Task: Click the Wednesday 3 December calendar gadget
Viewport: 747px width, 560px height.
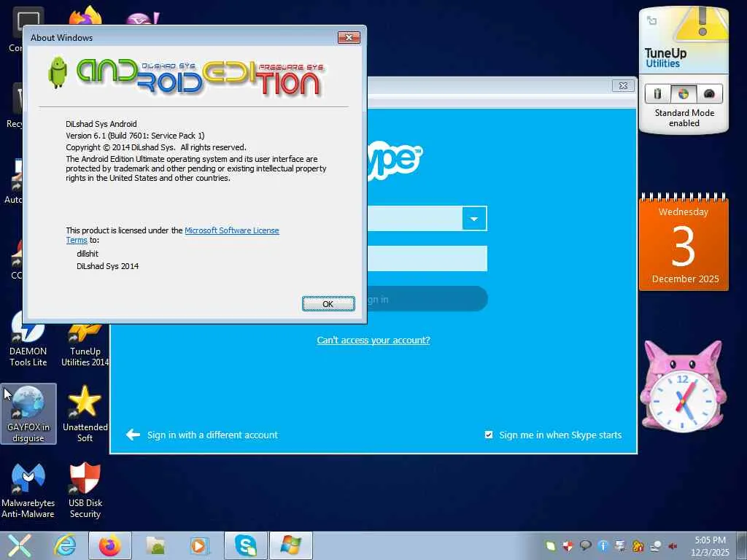Action: point(684,242)
